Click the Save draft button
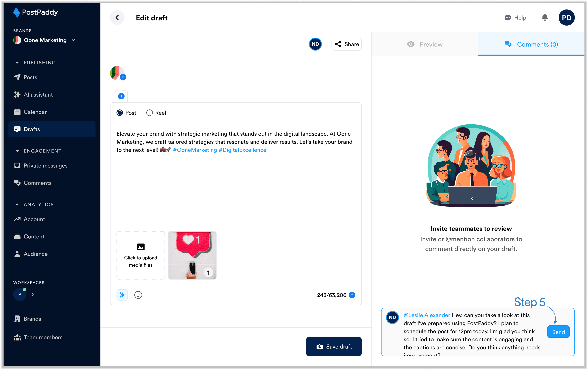Image resolution: width=588 pixels, height=370 pixels. coord(334,347)
